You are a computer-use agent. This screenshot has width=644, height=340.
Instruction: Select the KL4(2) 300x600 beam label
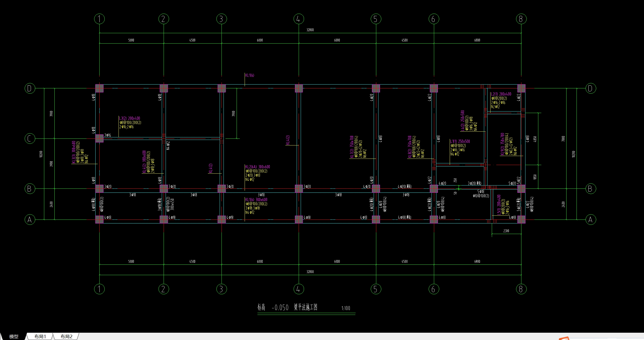144,162
